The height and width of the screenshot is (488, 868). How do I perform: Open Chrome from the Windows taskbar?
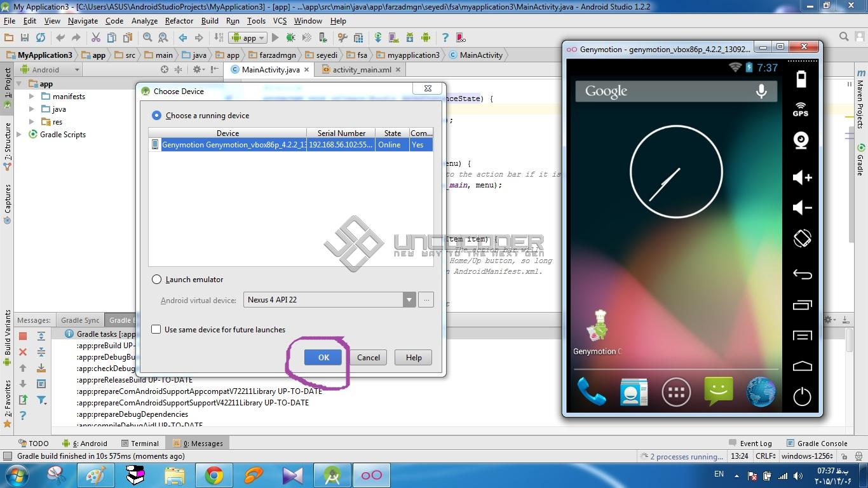click(214, 475)
